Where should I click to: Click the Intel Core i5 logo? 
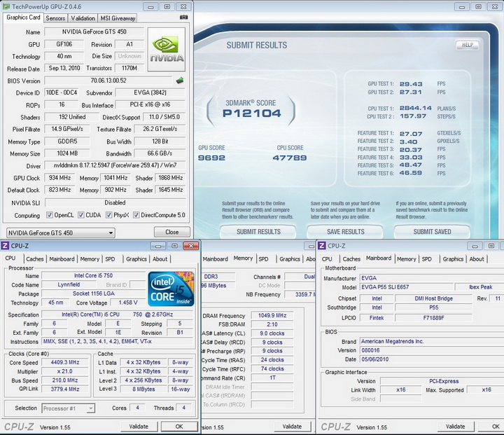coord(171,289)
